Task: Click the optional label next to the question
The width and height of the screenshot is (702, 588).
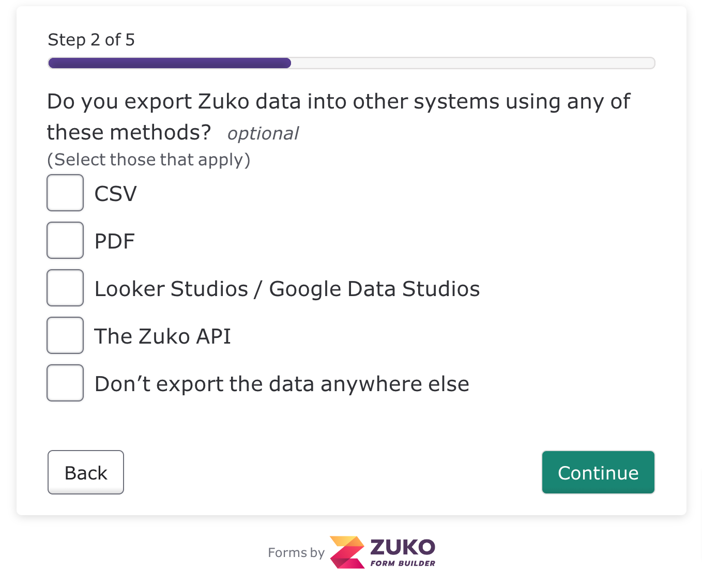Action: (x=263, y=133)
